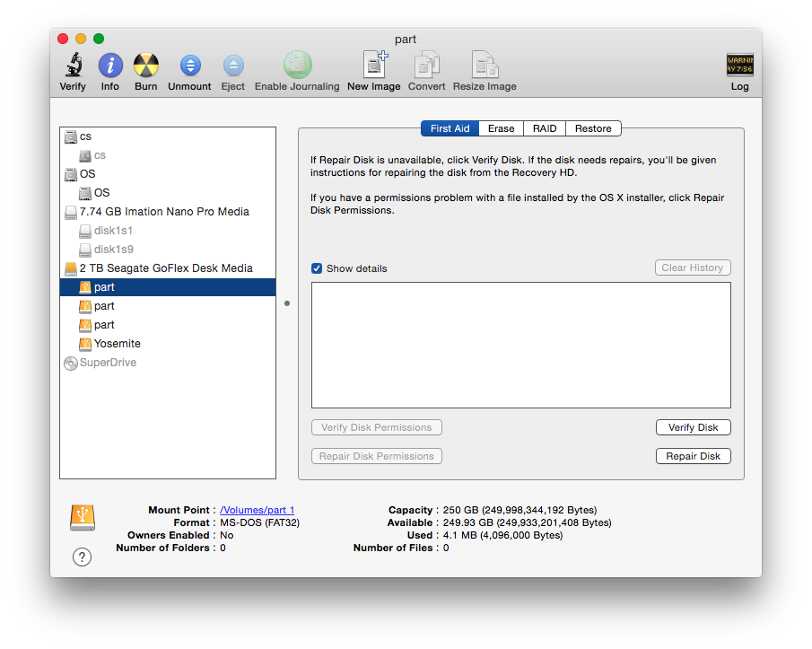Select the highlighted part volume
The height and width of the screenshot is (649, 812).
168,287
